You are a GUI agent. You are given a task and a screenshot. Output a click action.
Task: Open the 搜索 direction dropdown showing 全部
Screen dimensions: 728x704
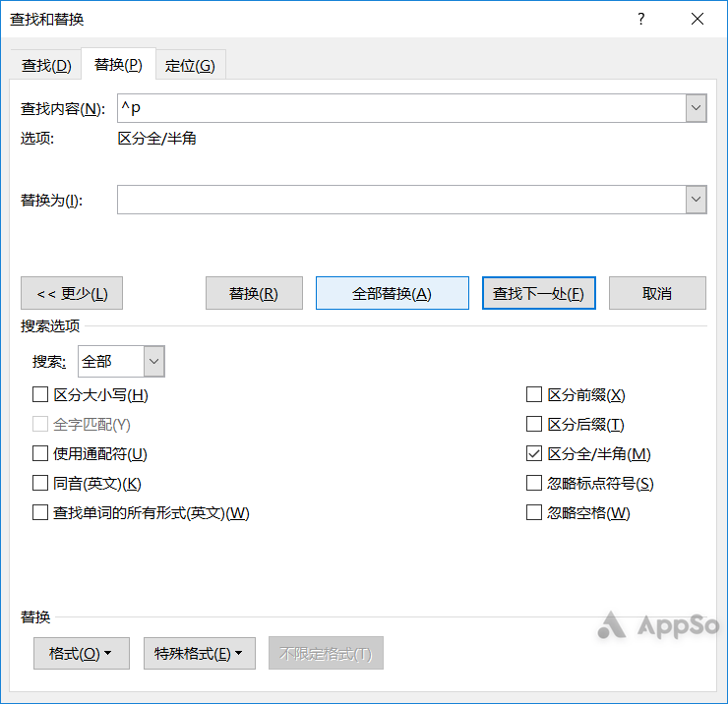click(121, 361)
